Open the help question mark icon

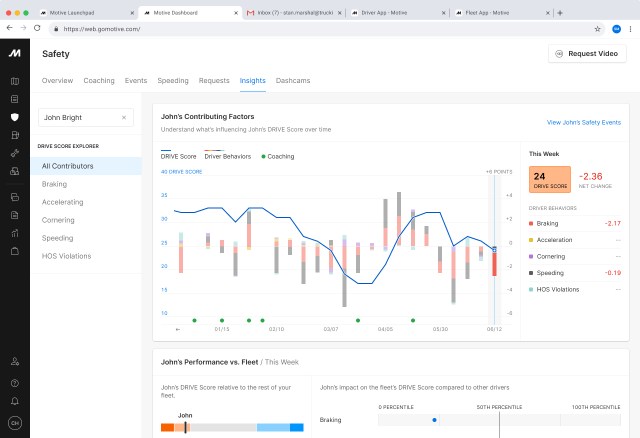click(x=14, y=382)
